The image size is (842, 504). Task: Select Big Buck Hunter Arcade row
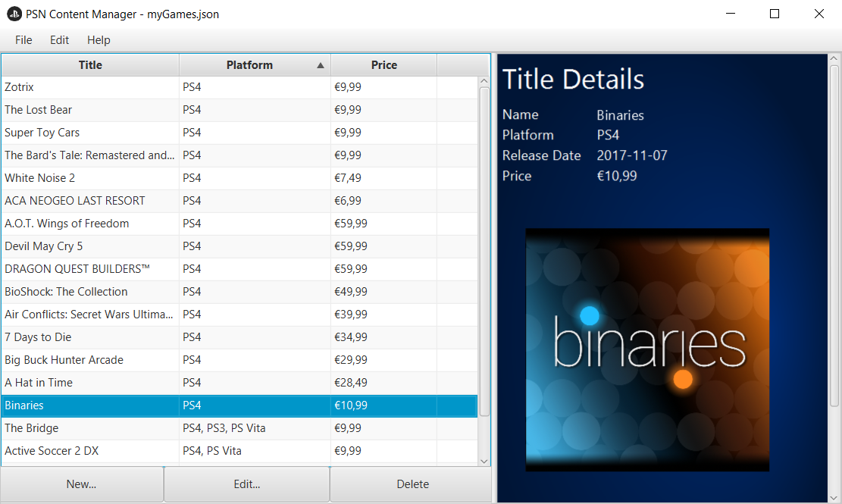click(x=239, y=359)
